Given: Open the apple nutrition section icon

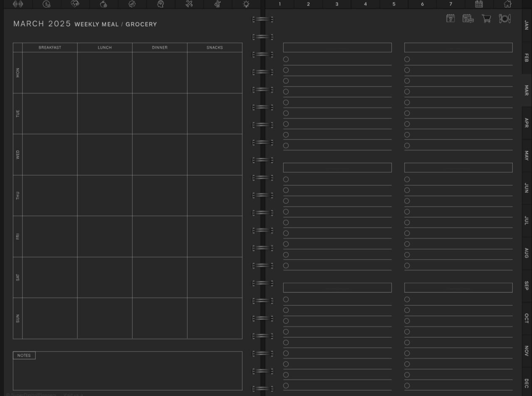Looking at the screenshot, I should point(104,4).
